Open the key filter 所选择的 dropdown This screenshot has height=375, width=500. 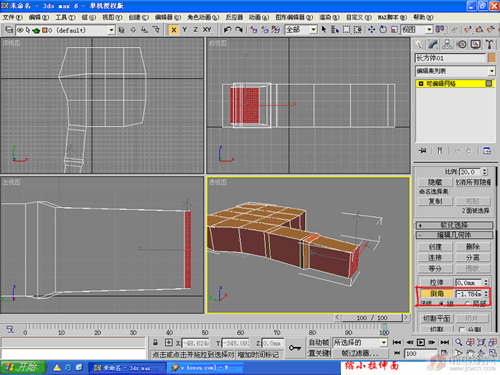pyautogui.click(x=384, y=343)
